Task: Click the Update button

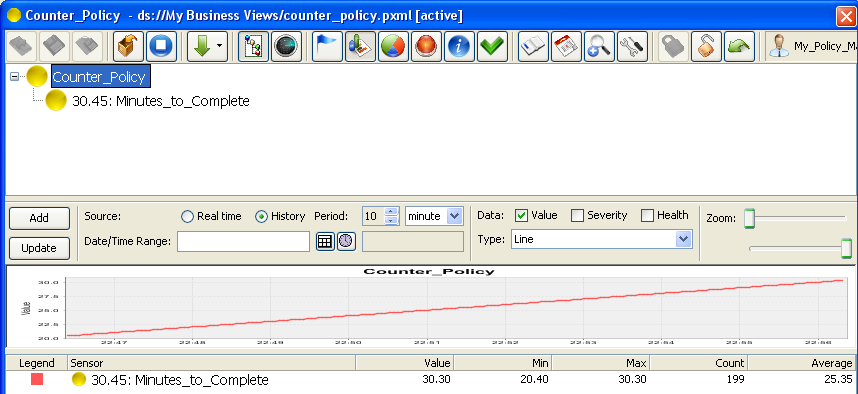Action: [39, 248]
